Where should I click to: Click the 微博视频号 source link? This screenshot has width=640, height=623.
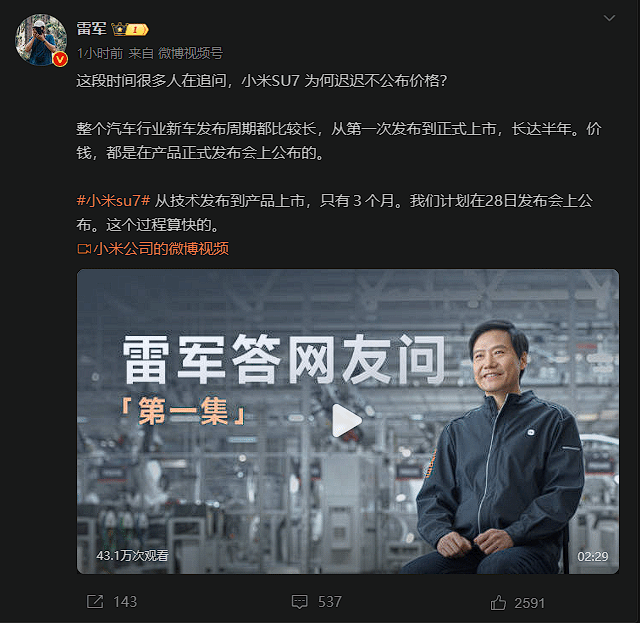coord(190,53)
